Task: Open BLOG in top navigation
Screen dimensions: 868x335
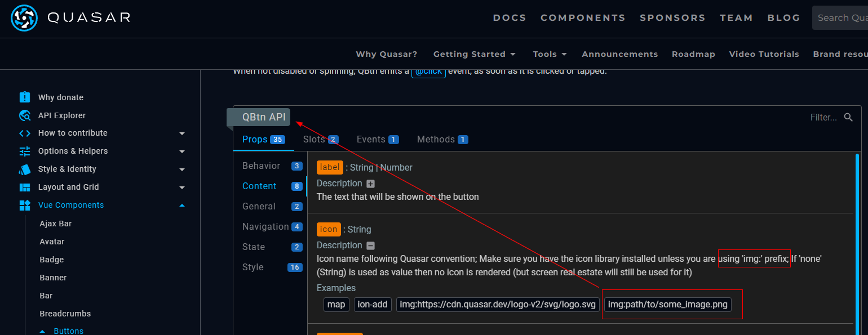Action: (x=783, y=18)
